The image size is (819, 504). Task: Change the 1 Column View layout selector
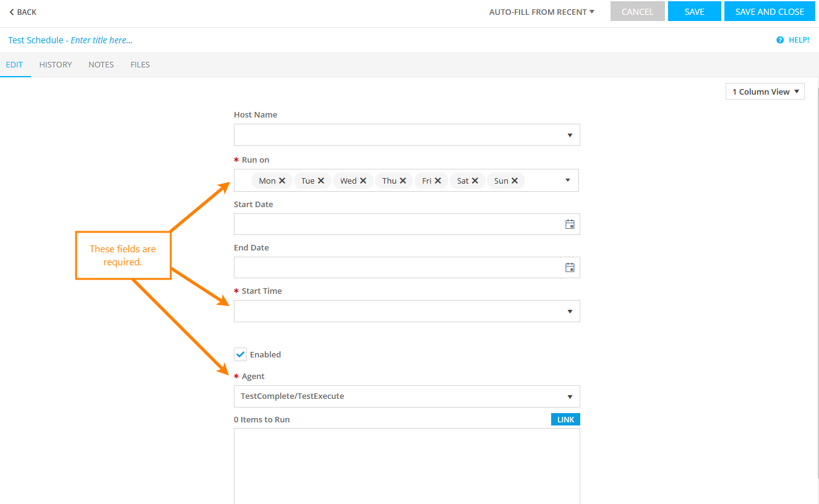click(765, 92)
